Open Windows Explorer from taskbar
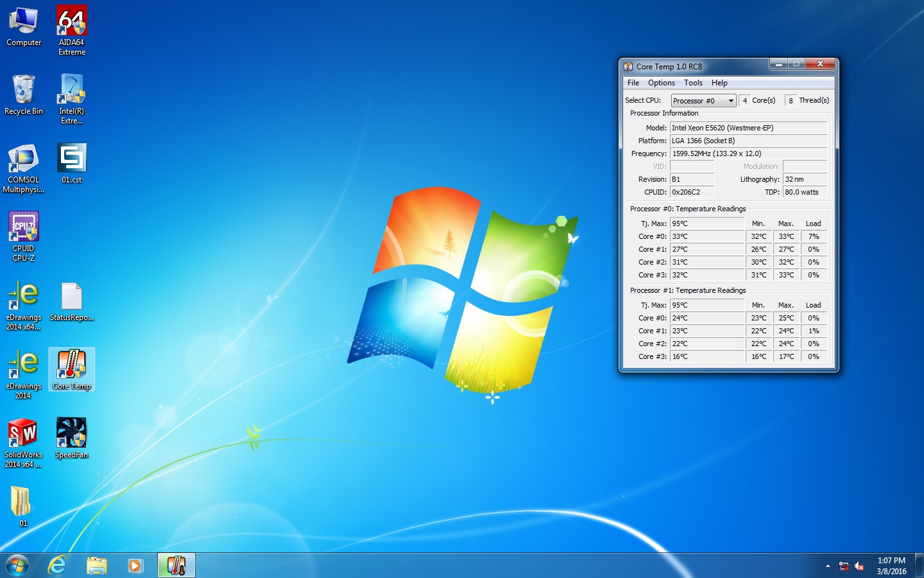 [96, 565]
